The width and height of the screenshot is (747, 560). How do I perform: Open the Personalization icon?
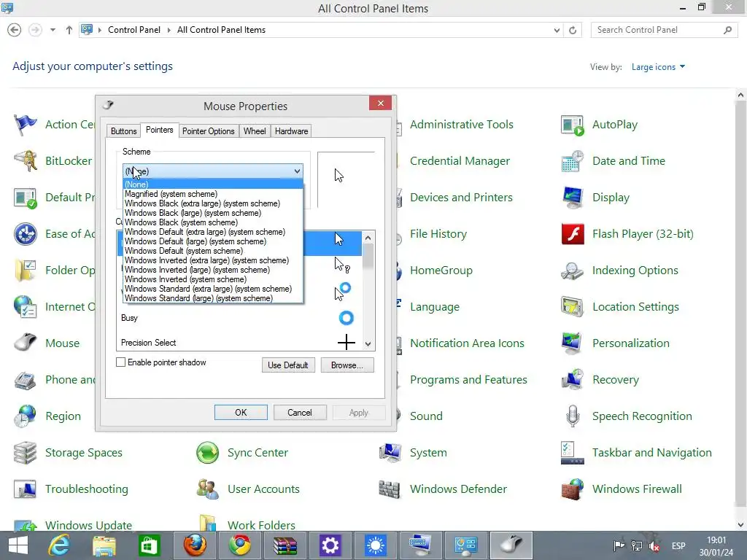[x=572, y=343]
